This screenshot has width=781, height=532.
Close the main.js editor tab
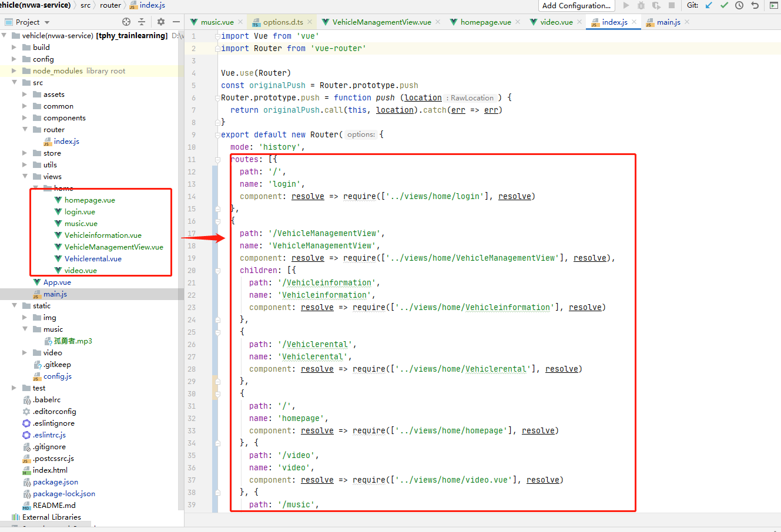point(687,22)
